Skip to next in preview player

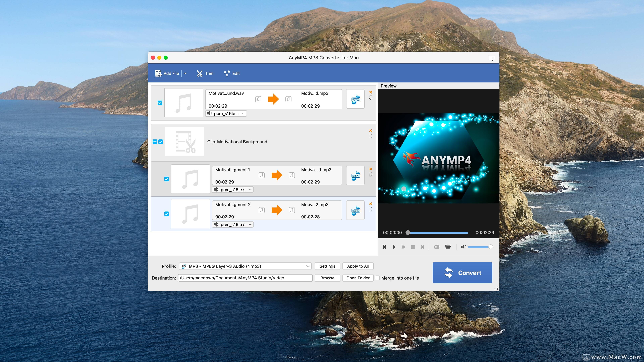point(422,247)
